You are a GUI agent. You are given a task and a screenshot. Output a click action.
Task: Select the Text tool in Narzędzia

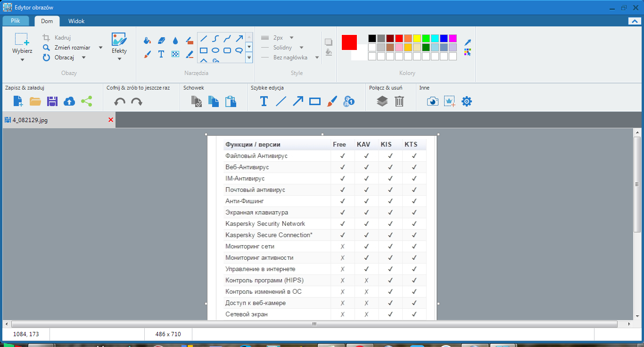pos(161,54)
